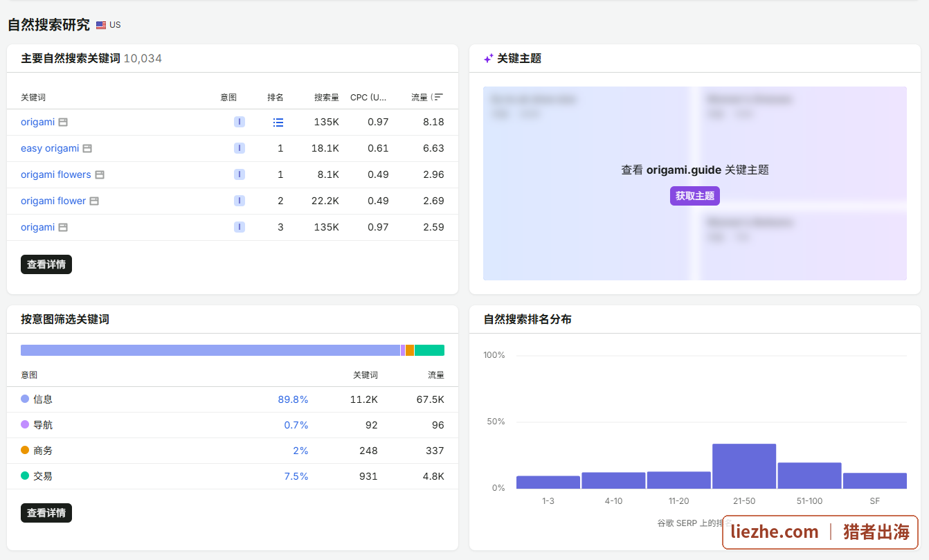Click the 21-50 ranking bar in chart
This screenshot has width=929, height=560.
(744, 467)
